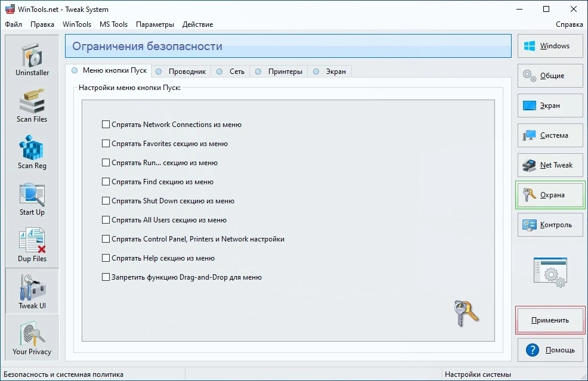The width and height of the screenshot is (588, 381).
Task: Select the Охрана security section
Action: (x=550, y=195)
